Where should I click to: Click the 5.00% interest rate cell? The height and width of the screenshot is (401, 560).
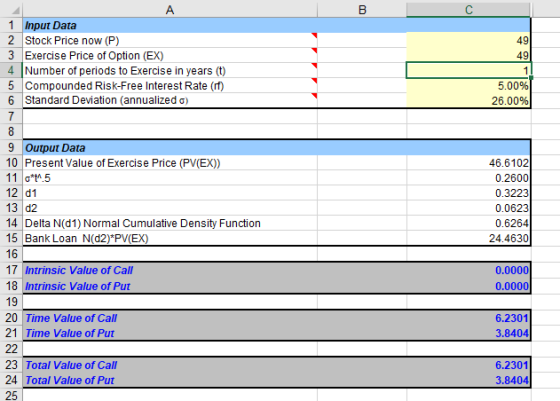pyautogui.click(x=469, y=86)
